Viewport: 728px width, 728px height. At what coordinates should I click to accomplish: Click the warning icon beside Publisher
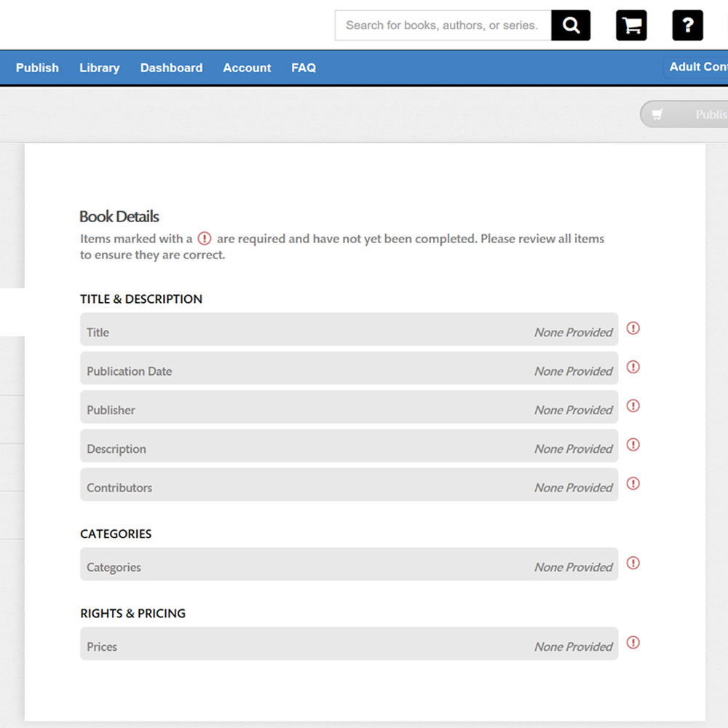[x=633, y=405]
